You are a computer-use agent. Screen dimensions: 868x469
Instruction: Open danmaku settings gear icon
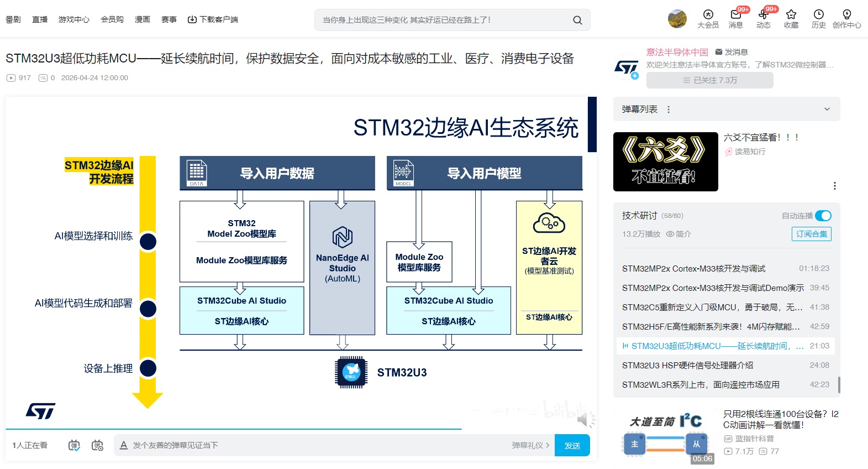98,445
